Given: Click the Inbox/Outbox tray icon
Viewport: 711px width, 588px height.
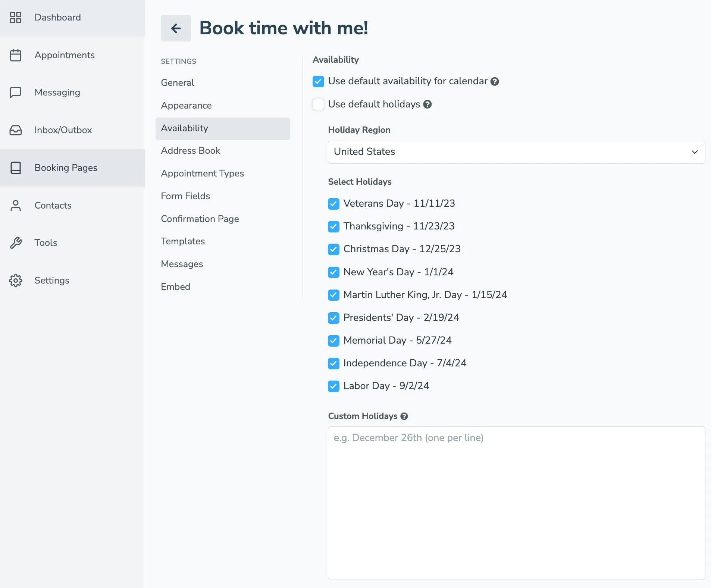Looking at the screenshot, I should point(16,130).
